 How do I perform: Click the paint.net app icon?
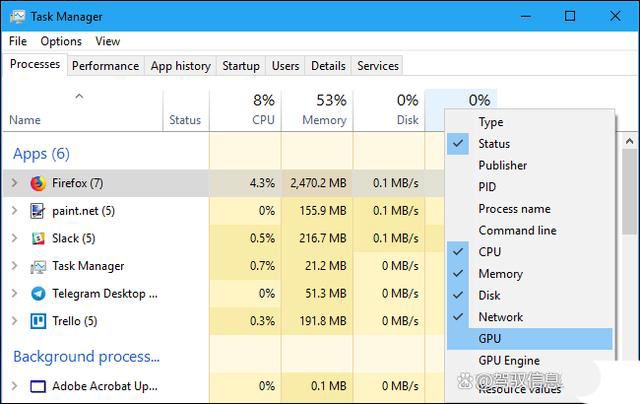click(38, 211)
